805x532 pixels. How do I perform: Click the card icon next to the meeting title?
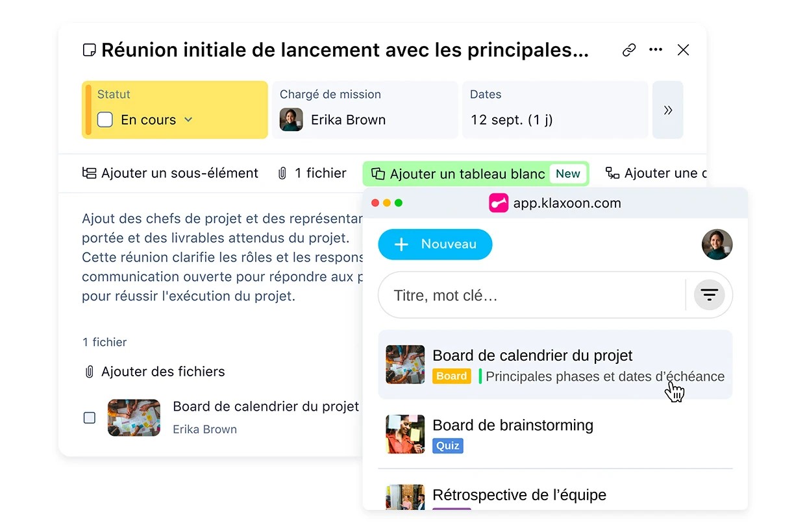[x=89, y=49]
